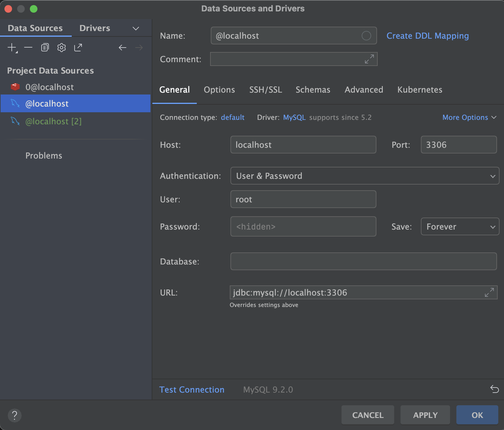Click the make global export arrow icon

(78, 48)
